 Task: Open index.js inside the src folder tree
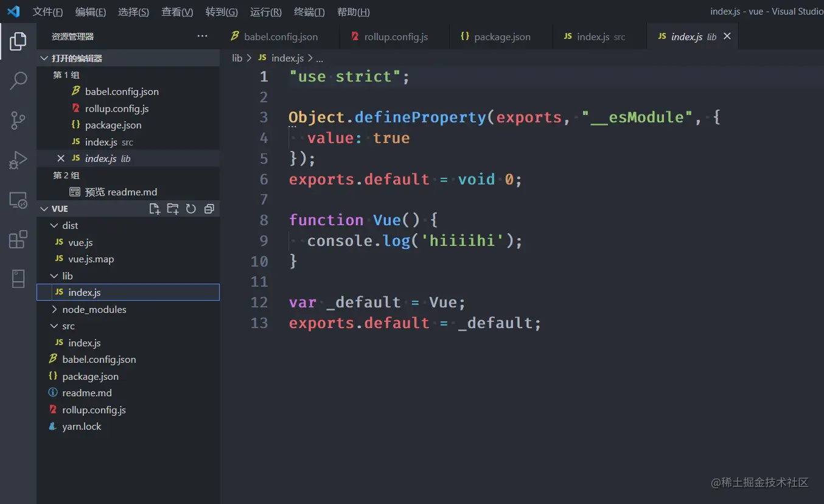click(128, 343)
